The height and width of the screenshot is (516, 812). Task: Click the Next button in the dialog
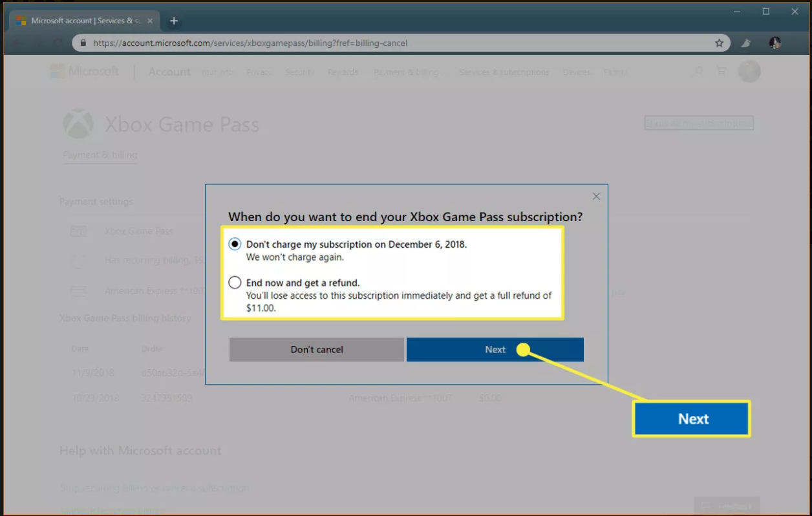coord(495,349)
